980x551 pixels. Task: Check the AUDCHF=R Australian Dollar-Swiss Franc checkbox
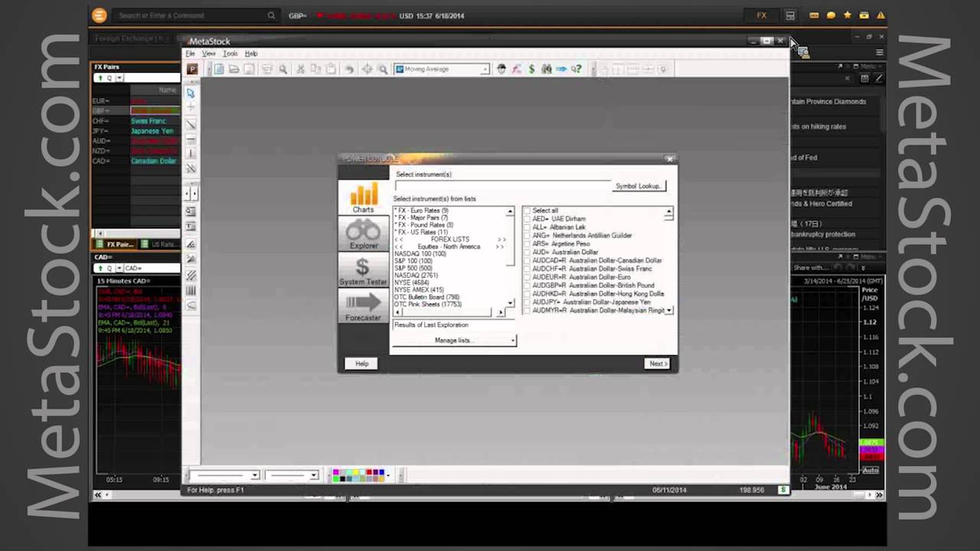point(527,269)
